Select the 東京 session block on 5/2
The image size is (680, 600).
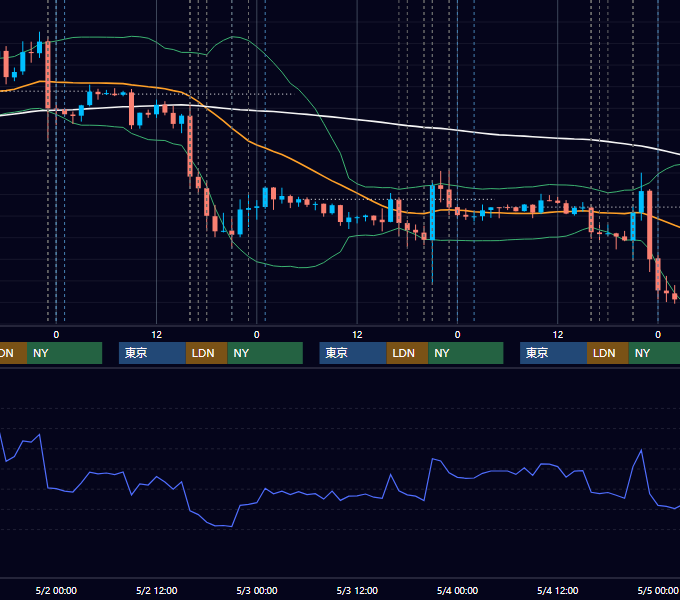click(x=152, y=353)
